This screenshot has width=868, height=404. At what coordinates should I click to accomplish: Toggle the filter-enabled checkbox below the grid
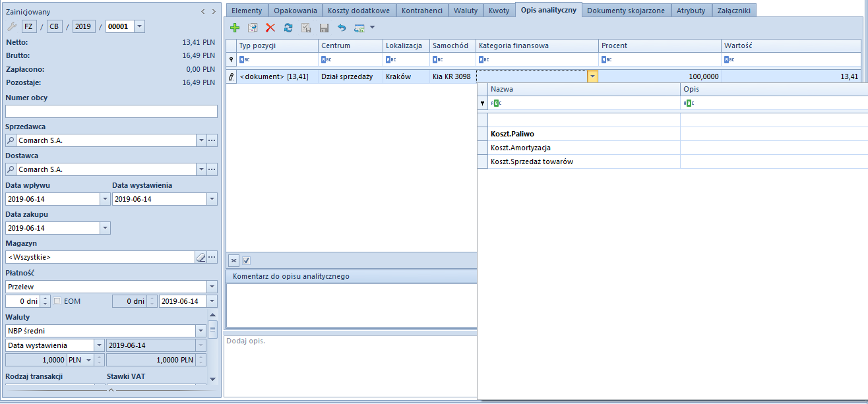point(246,260)
